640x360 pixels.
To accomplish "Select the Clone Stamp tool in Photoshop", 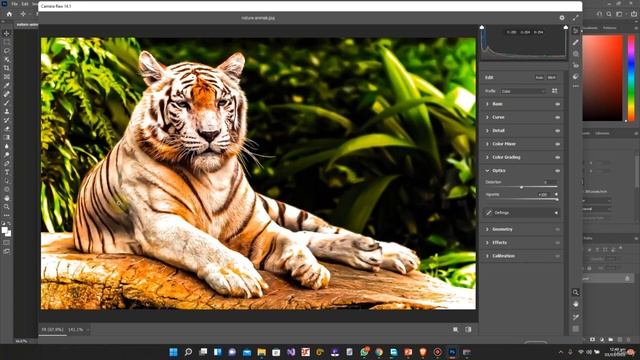I will [7, 111].
